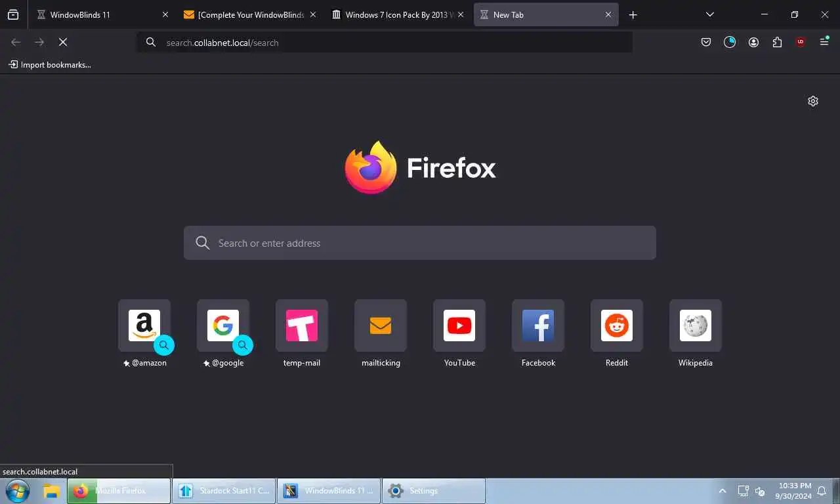Show hidden system tray icons

723,491
